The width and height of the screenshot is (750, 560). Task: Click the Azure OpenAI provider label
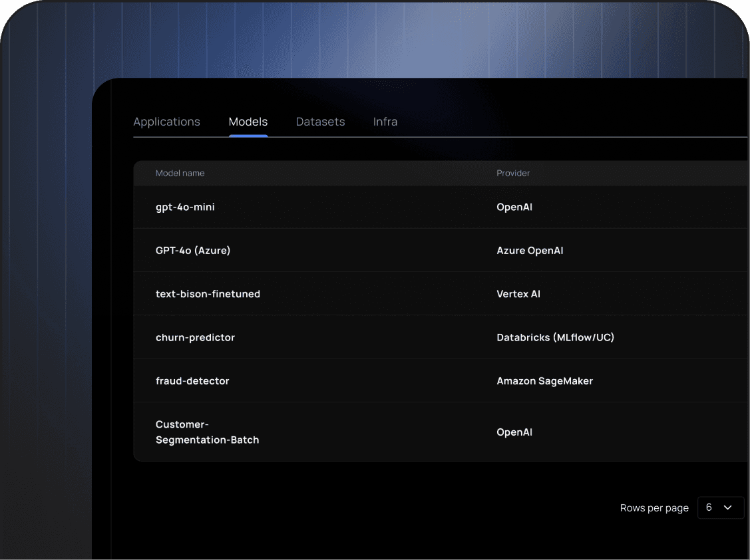[x=530, y=250]
